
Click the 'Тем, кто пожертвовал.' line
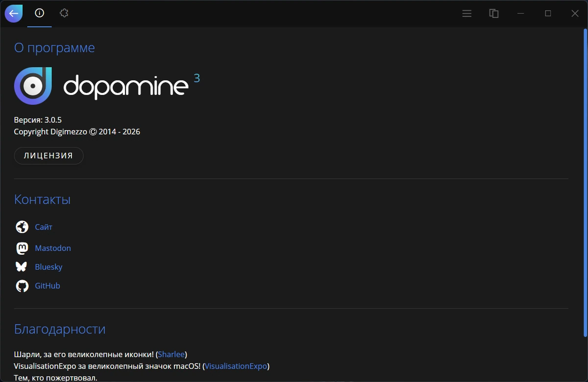coord(55,378)
